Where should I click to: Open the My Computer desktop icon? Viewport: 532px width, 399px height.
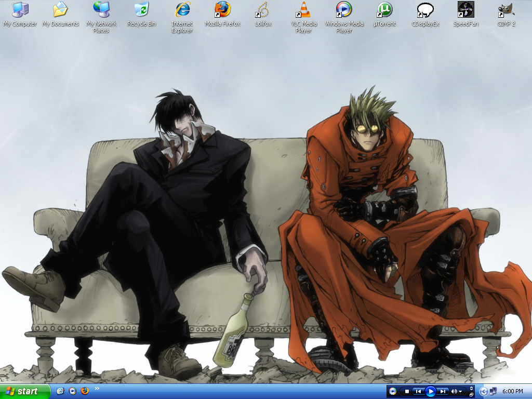click(x=20, y=14)
